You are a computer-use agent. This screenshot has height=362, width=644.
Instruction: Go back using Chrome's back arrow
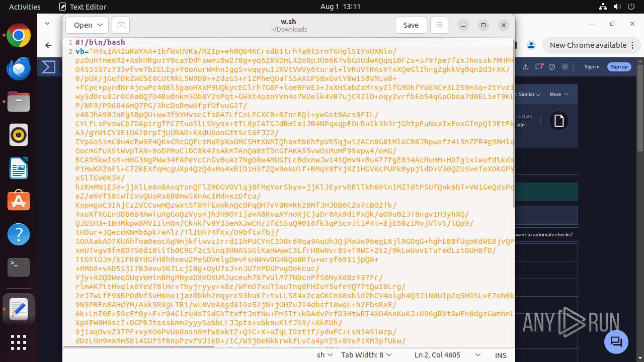click(x=48, y=45)
